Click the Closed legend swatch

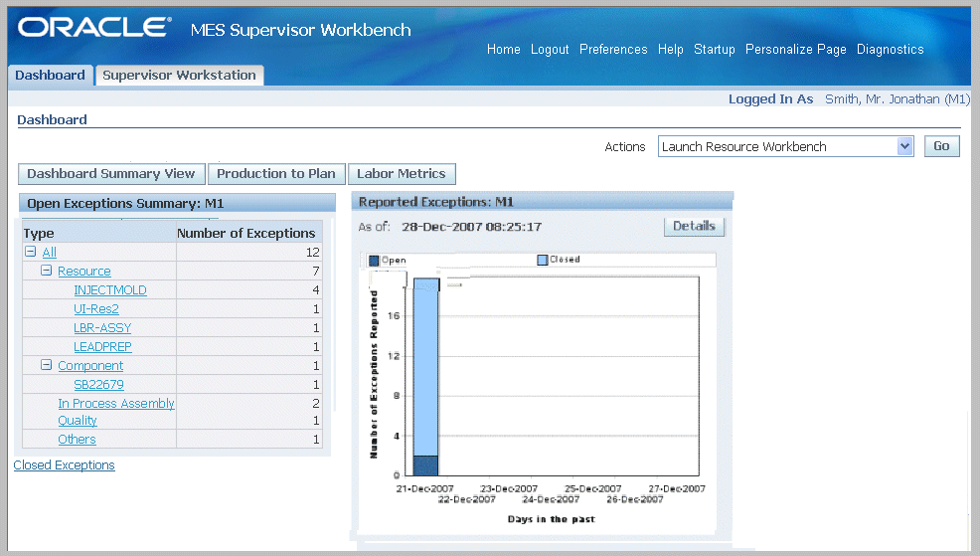(543, 260)
